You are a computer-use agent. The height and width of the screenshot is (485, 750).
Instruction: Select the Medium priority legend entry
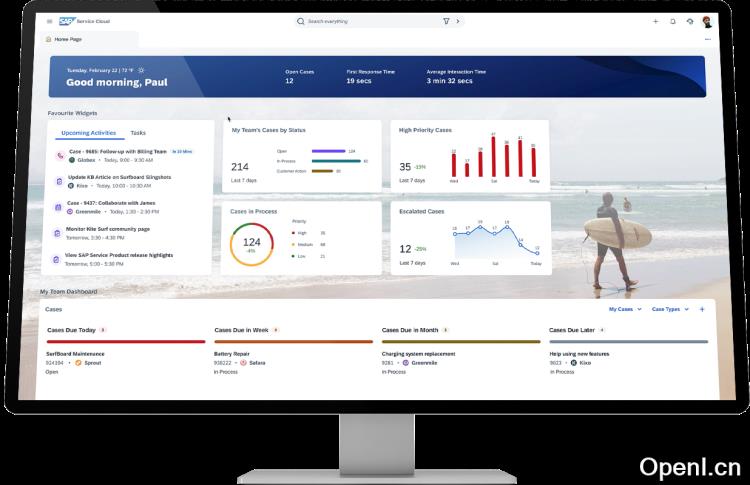coord(308,244)
